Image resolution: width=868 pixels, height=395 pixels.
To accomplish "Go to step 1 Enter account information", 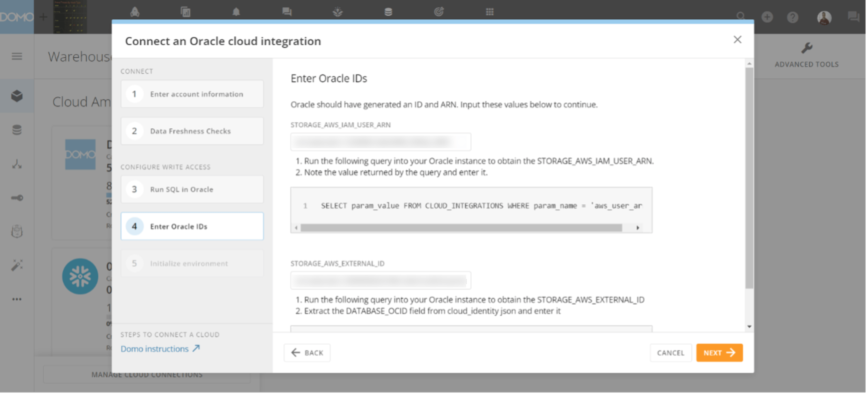I will [192, 94].
